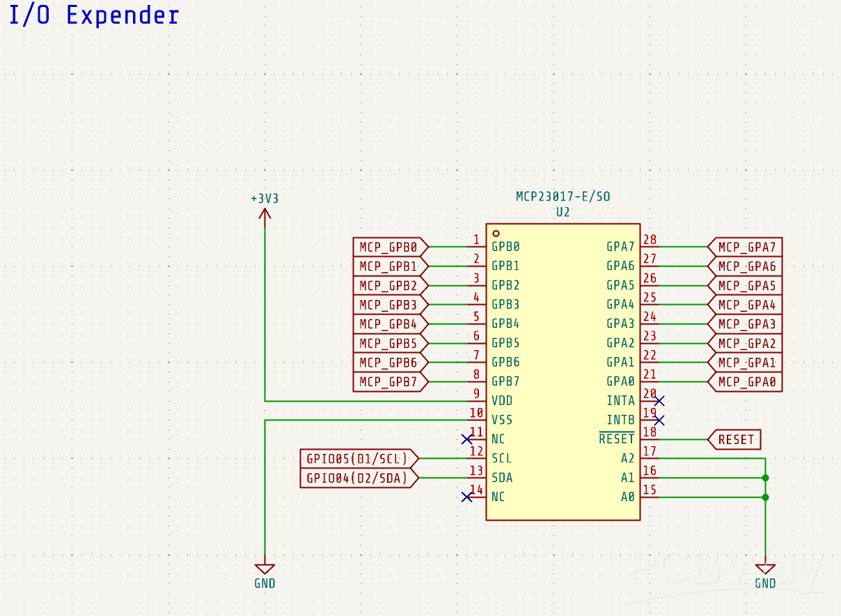The width and height of the screenshot is (841, 616).
Task: Click the MCP_GPB7 global label
Action: pyautogui.click(x=389, y=382)
